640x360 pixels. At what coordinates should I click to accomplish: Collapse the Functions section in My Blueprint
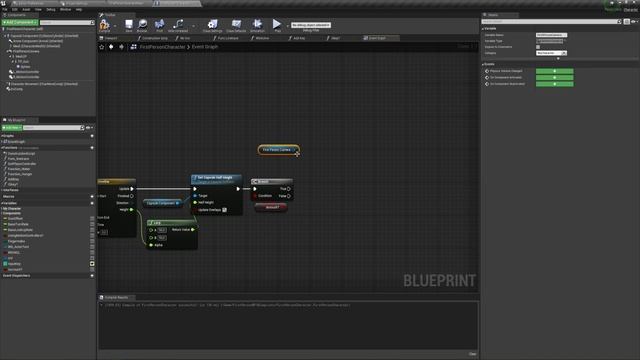(2, 148)
